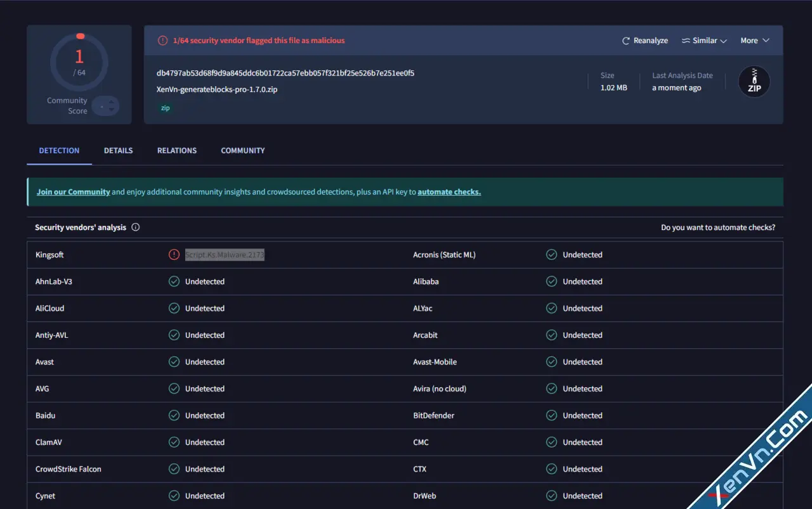Click the Security vendors' analysis heading
Viewport: 812px width, 509px height.
click(81, 228)
